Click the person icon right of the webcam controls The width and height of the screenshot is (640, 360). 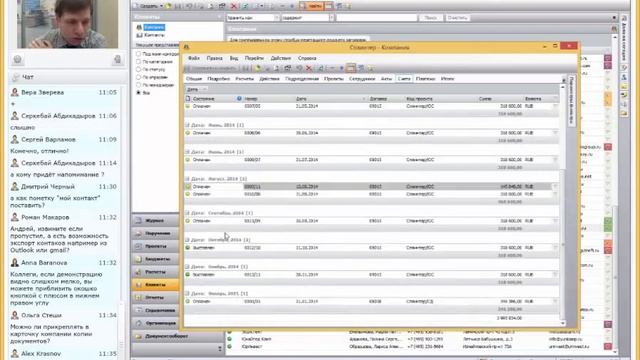[x=118, y=60]
